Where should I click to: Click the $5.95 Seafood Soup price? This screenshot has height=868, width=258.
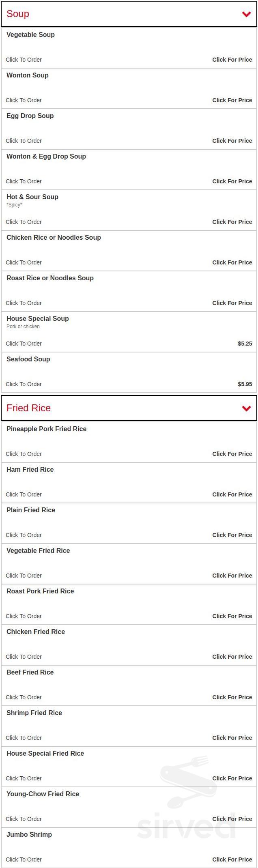click(245, 384)
